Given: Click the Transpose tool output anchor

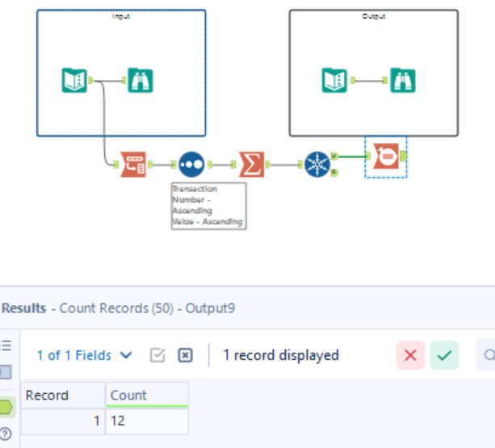Looking at the screenshot, I should point(150,165).
